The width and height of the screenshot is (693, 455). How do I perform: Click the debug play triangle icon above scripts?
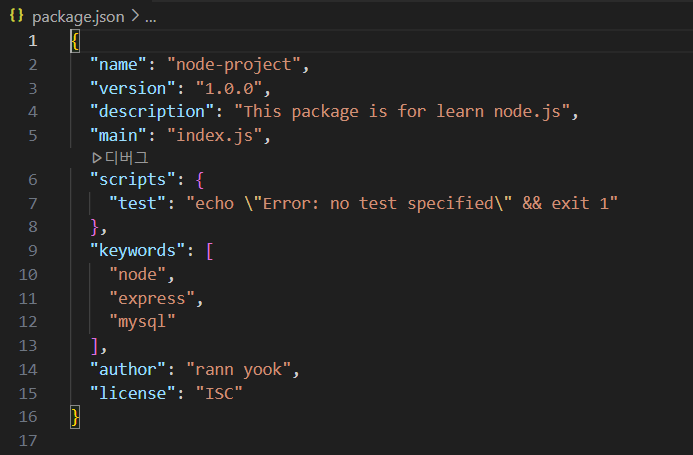97,158
